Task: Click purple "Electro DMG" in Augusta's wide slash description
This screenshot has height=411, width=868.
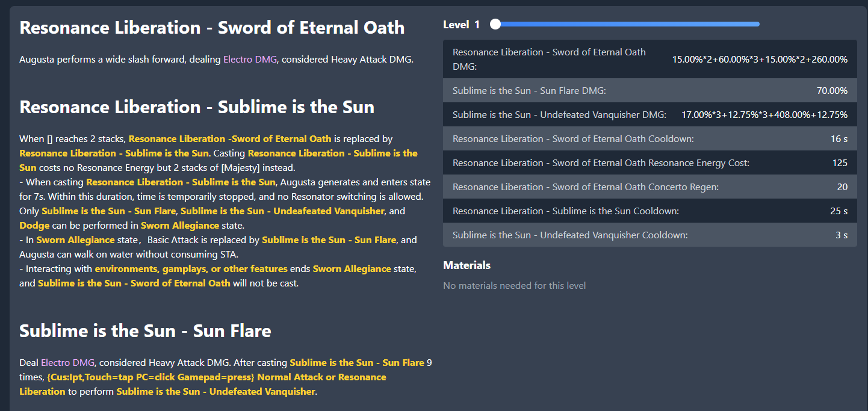Action: [x=250, y=60]
